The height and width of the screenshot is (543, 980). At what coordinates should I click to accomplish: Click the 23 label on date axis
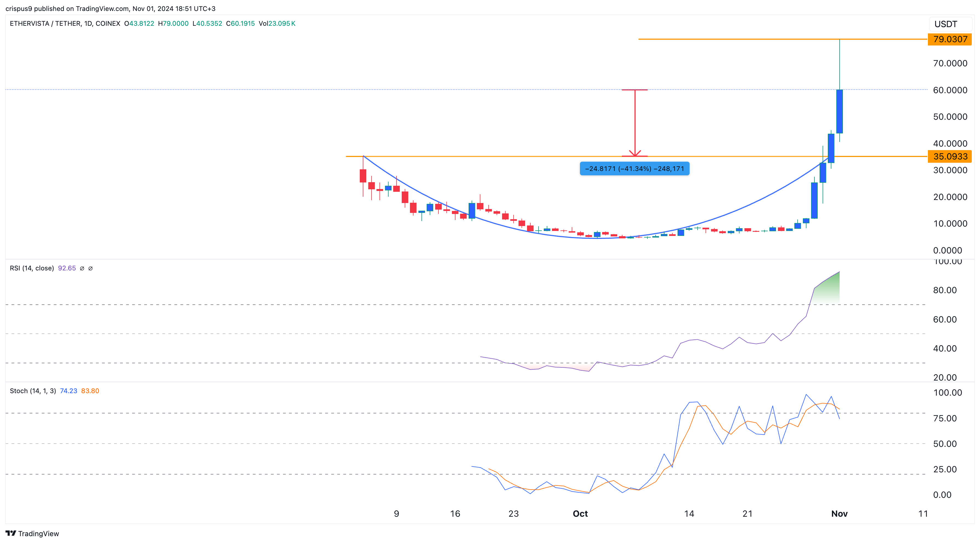click(514, 514)
